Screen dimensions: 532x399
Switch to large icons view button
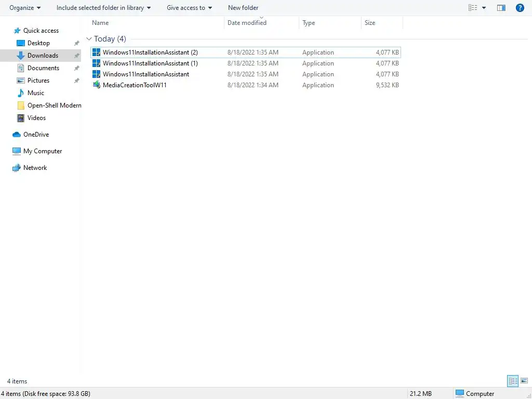pos(524,381)
